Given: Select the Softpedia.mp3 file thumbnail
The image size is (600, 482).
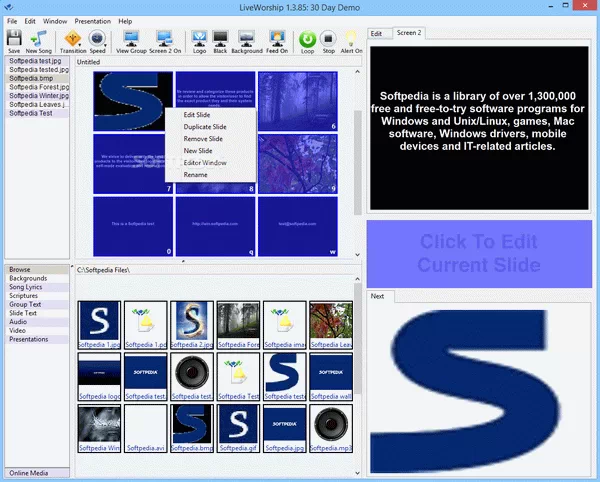Looking at the screenshot, I should [332, 425].
